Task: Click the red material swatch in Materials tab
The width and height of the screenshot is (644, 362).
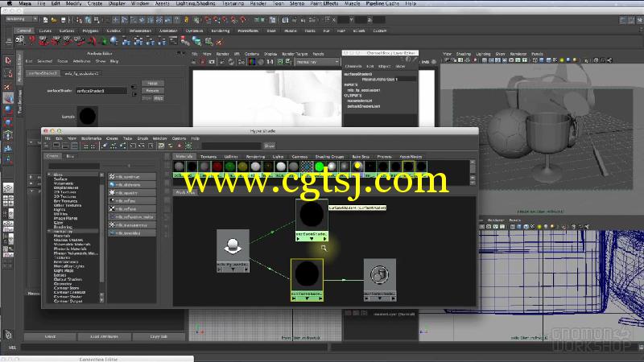Action: (x=217, y=167)
